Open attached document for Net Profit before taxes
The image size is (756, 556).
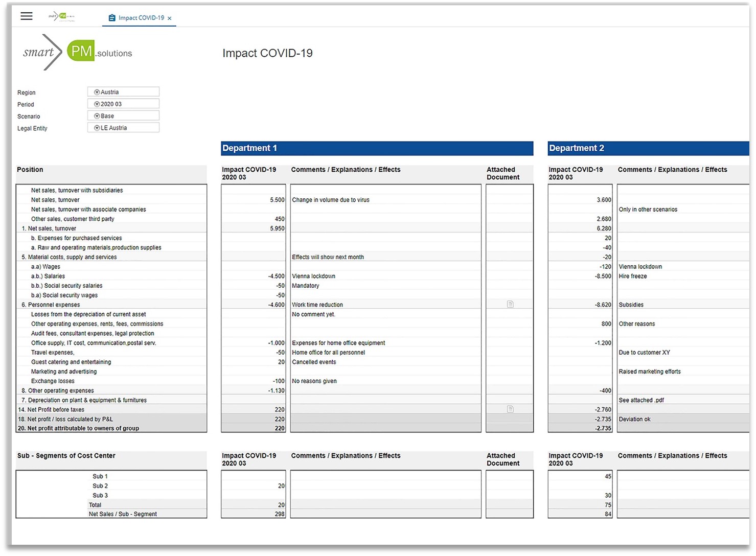(510, 409)
